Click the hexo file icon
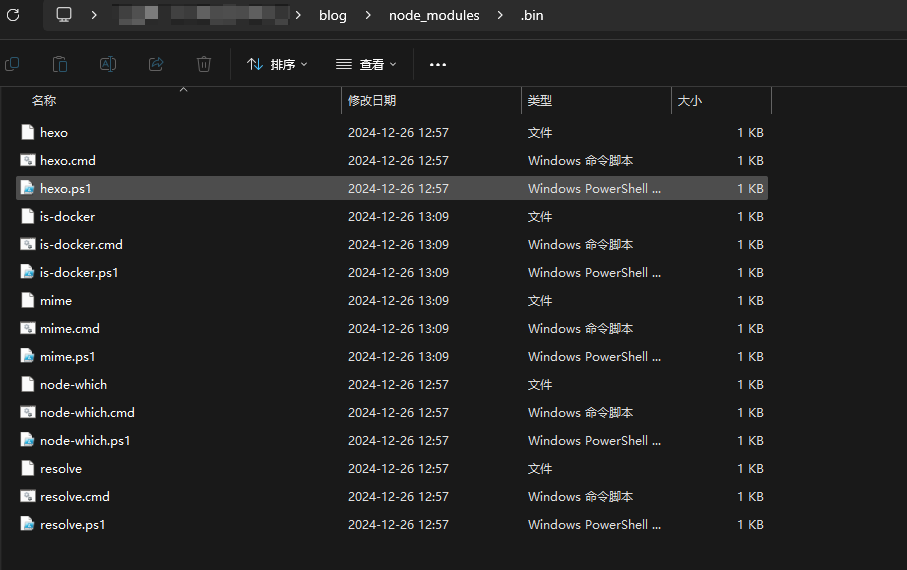This screenshot has height=570, width=907. [x=28, y=133]
